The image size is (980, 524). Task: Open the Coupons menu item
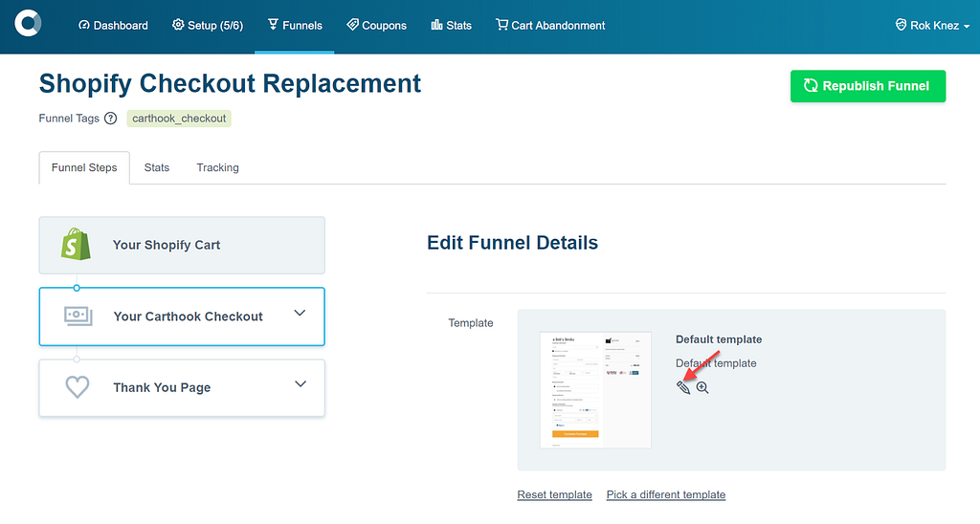tap(377, 26)
